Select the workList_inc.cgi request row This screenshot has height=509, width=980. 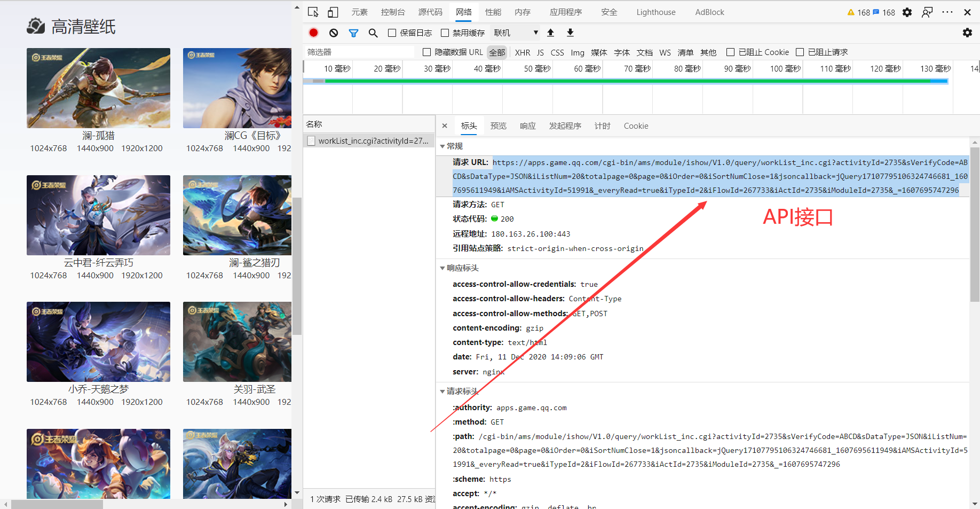coord(369,140)
